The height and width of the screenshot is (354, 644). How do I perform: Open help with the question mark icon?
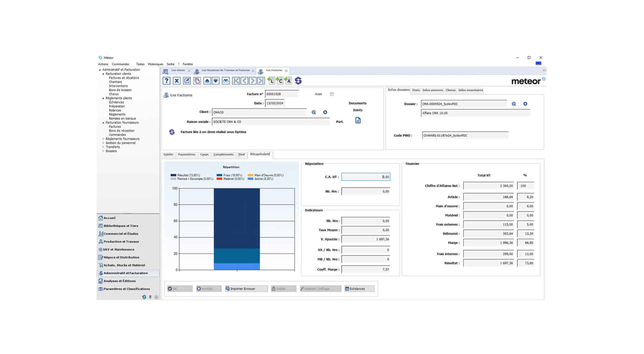(166, 81)
